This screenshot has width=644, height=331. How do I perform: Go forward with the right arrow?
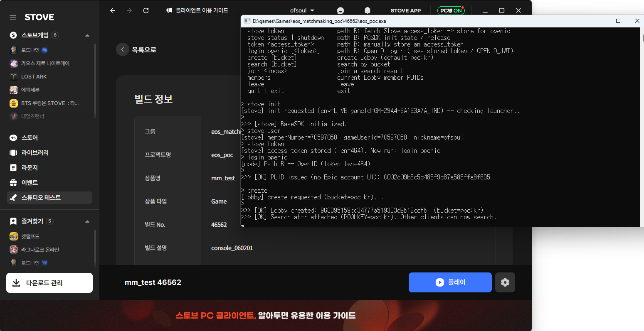tap(129, 10)
